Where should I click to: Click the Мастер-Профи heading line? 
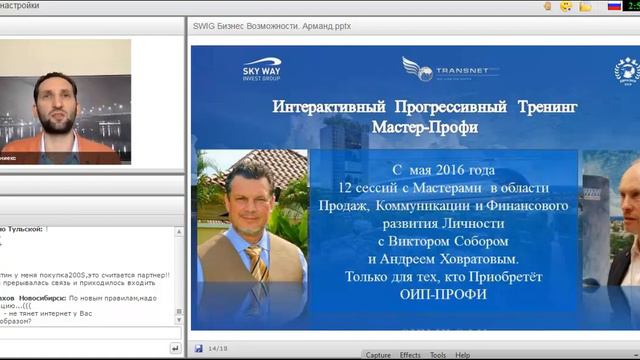(x=424, y=127)
